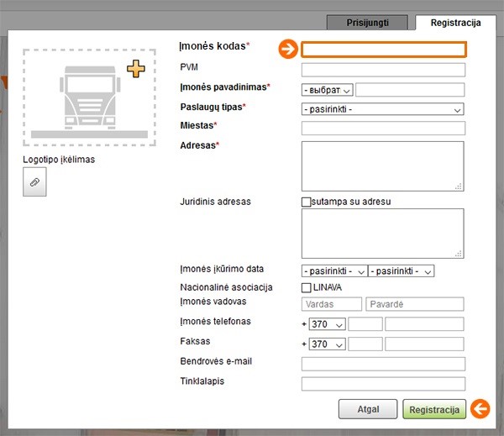Screen dimensions: 504x436
Task: Open the first Įmonės įkūrimo data dropdown
Action: click(x=334, y=271)
